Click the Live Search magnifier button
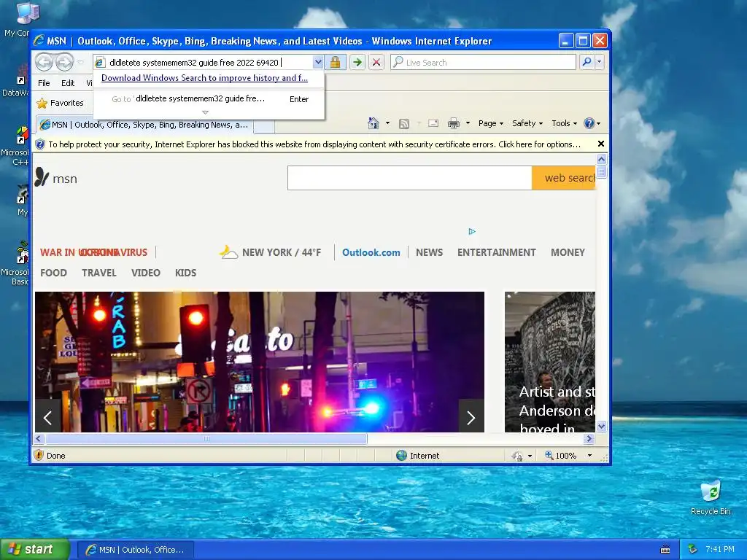Image resolution: width=747 pixels, height=560 pixels. pos(587,62)
